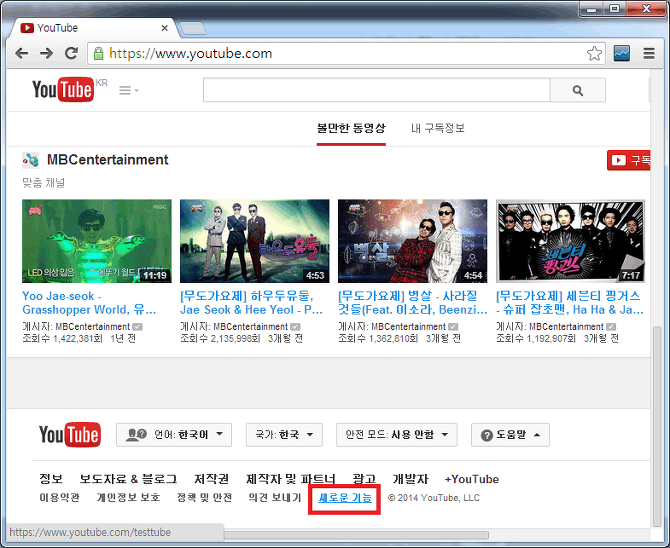Click the 하우두유둘 Jae Seok & Hee Yeol title
This screenshot has width=670, height=548.
[x=251, y=303]
